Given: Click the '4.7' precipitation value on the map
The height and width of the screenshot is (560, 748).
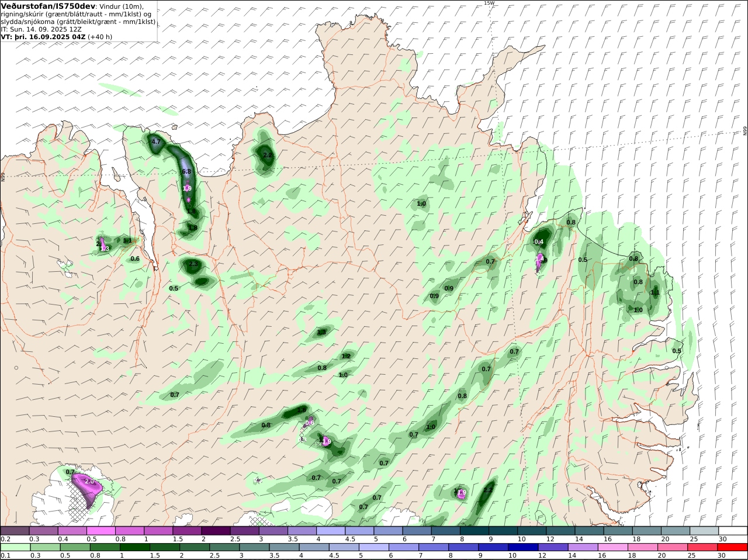Looking at the screenshot, I should click(156, 141).
